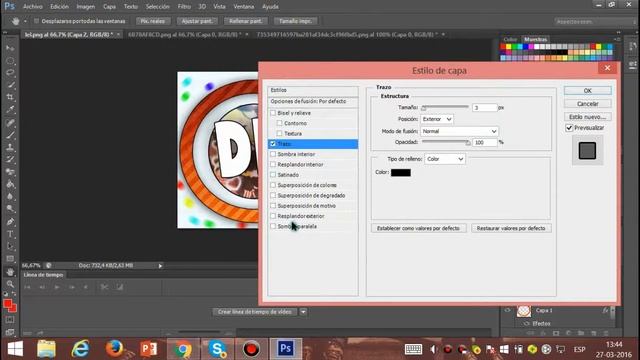This screenshot has height=360, width=640.
Task: Open the Ventana menu
Action: 244,7
